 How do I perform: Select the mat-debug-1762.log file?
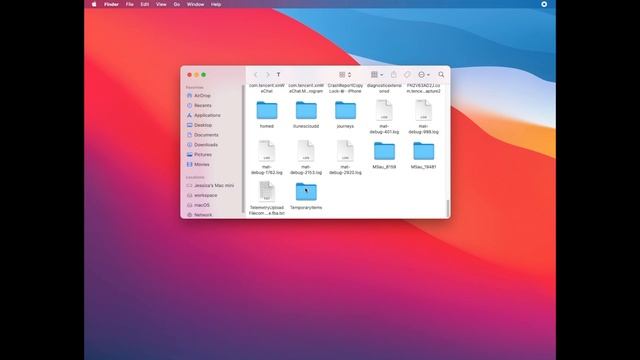(267, 151)
